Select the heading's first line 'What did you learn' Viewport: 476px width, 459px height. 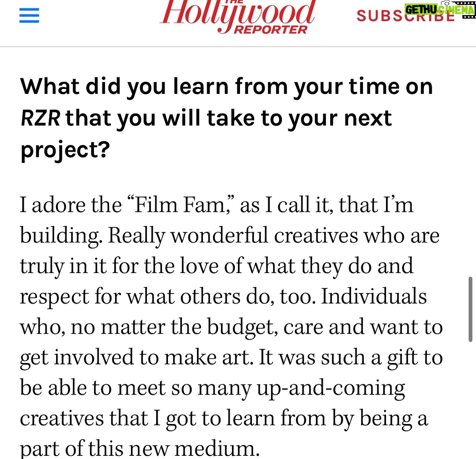coord(124,87)
